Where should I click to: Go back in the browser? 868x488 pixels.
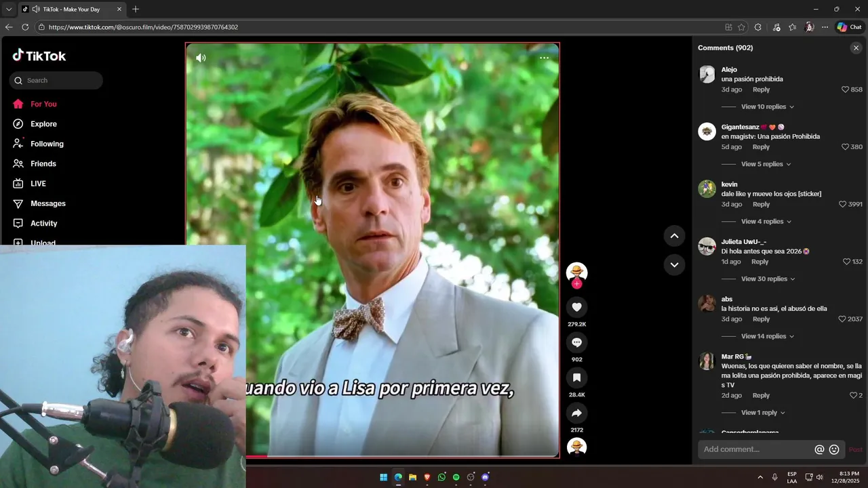(x=9, y=27)
